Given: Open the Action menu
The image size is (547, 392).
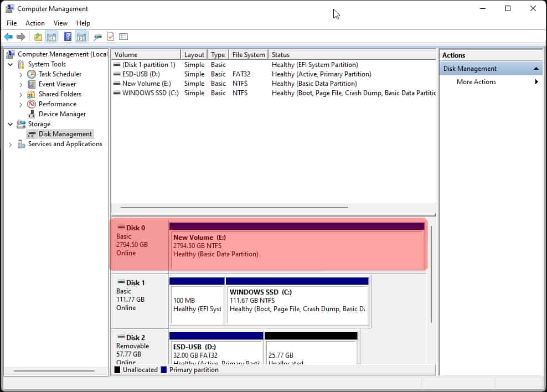Looking at the screenshot, I should tap(35, 23).
